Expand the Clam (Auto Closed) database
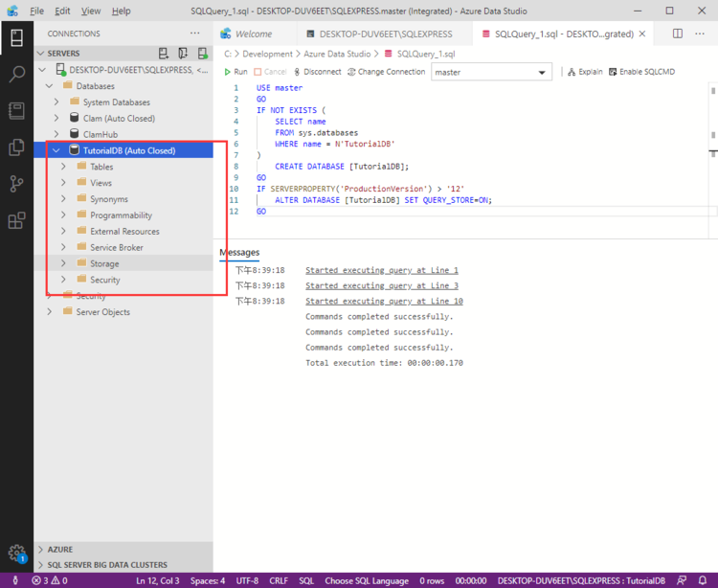The image size is (718, 588). 56,118
